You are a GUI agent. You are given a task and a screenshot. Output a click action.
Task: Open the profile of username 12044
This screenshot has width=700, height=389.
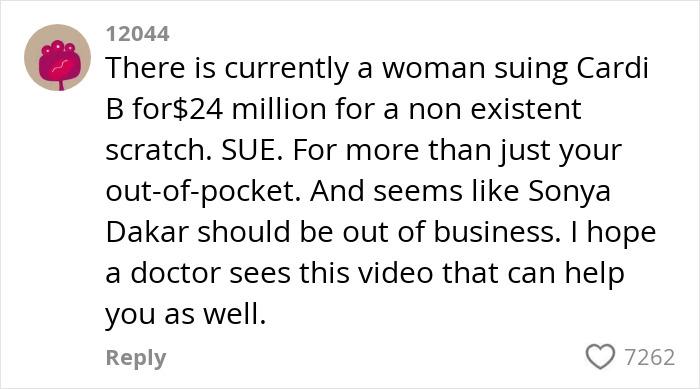(138, 34)
